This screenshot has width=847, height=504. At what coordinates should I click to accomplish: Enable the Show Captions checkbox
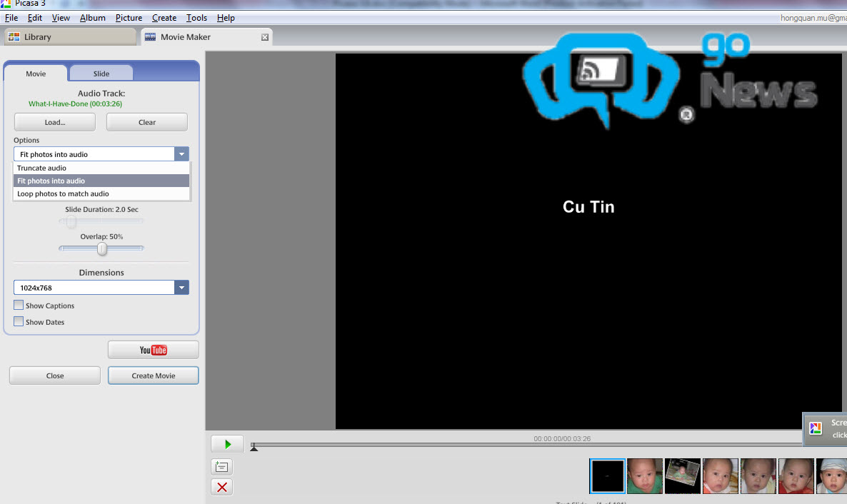[19, 306]
